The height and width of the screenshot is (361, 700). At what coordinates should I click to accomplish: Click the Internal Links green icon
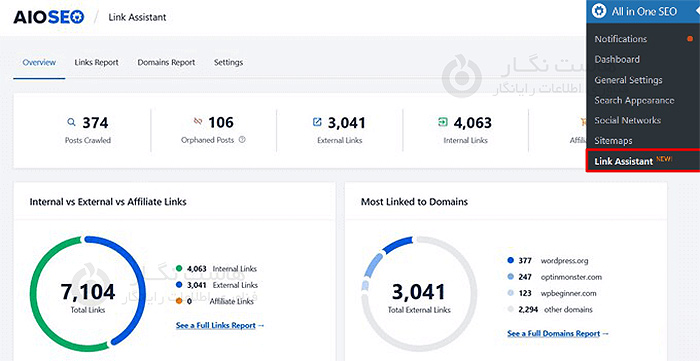point(443,122)
